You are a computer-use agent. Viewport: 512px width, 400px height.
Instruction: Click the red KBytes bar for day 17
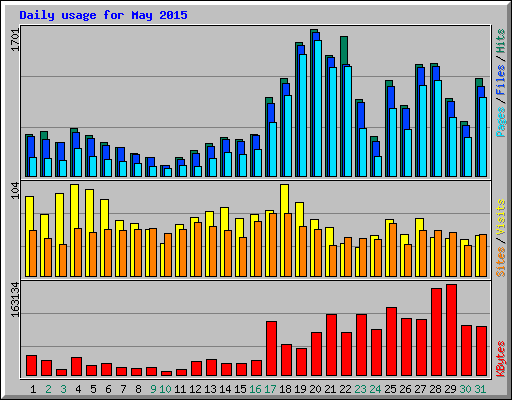click(x=271, y=349)
